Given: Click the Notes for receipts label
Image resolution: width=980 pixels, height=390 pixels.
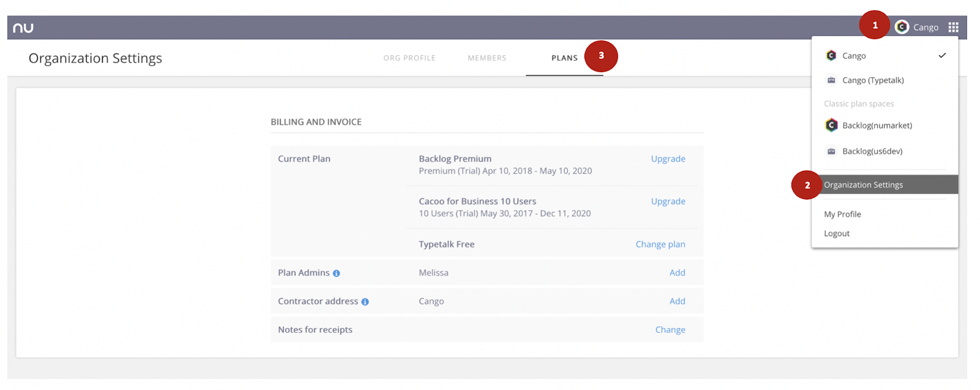Looking at the screenshot, I should 315,329.
